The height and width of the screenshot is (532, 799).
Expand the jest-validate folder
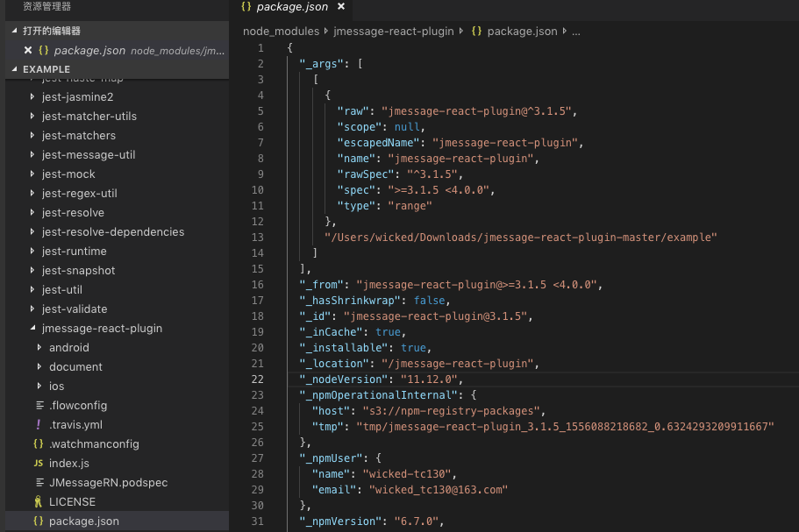click(x=32, y=309)
